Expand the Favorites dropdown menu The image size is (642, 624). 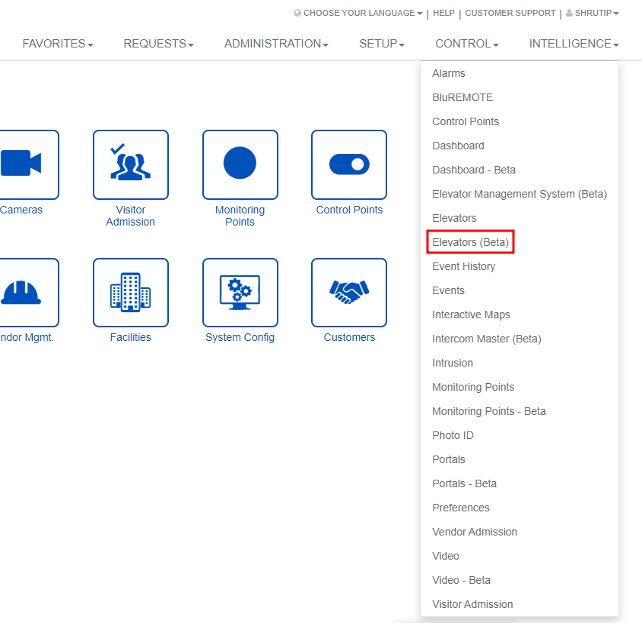point(57,44)
